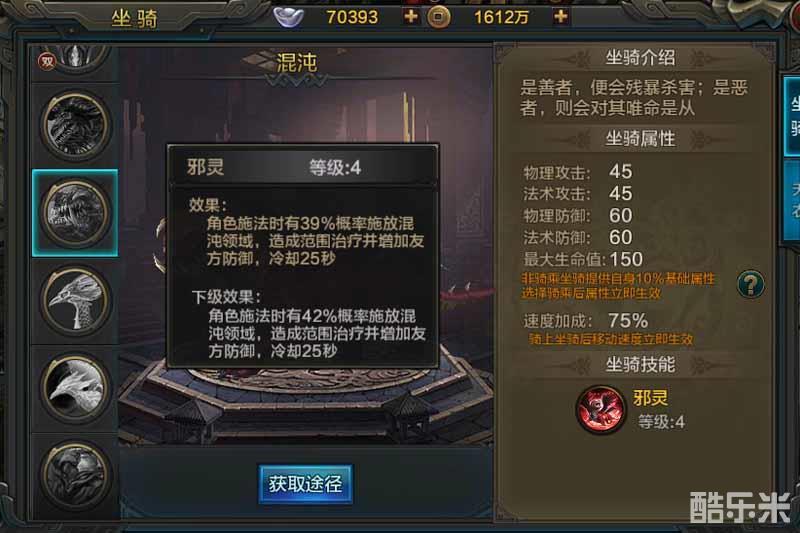Tap the 邪灵 skill name label

651,398
